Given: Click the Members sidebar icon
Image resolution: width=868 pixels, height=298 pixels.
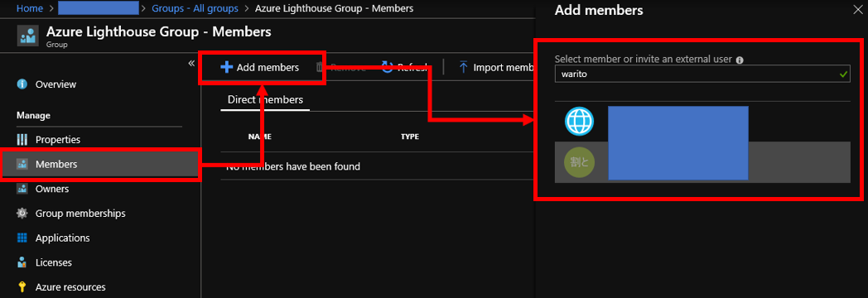Looking at the screenshot, I should click(x=22, y=164).
